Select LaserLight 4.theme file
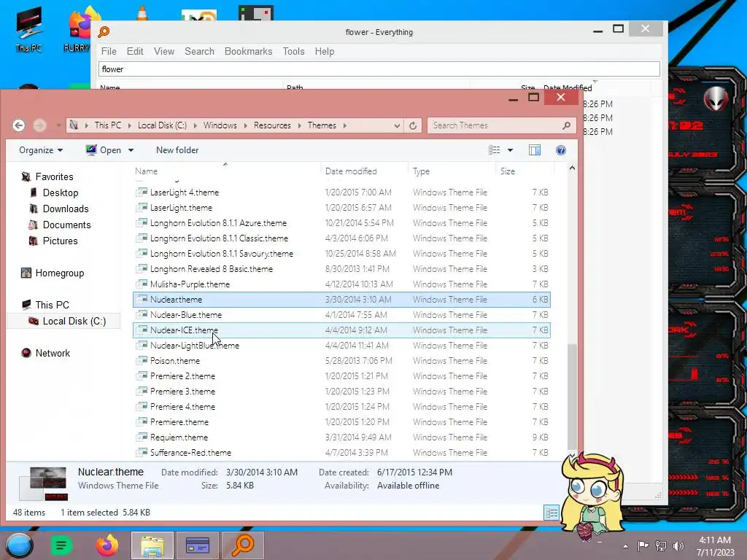 (341, 192)
